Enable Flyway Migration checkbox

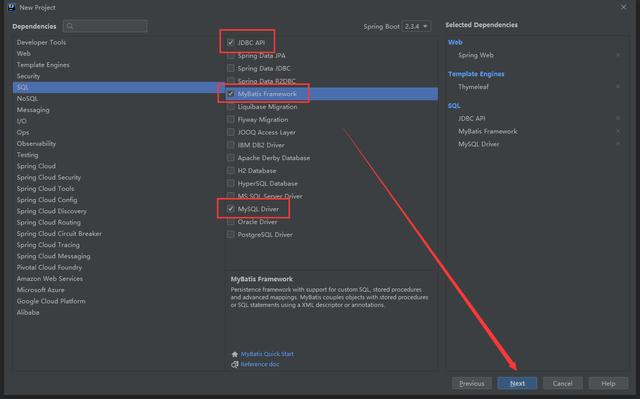[231, 120]
